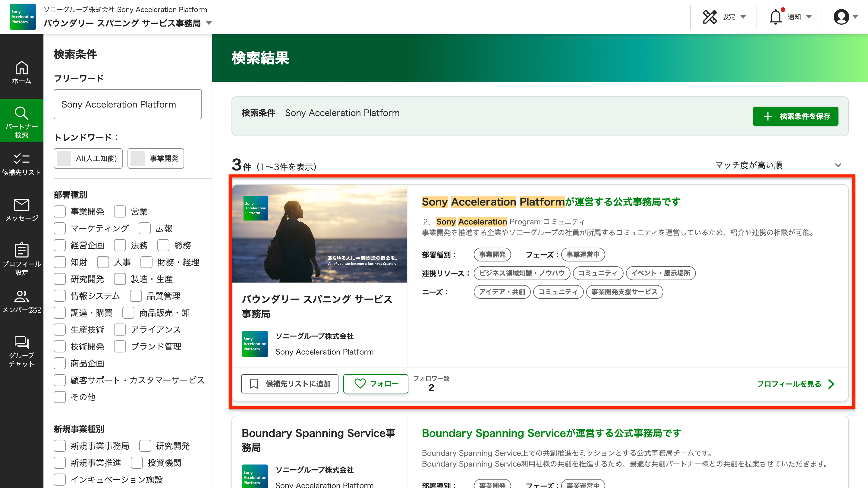Image resolution: width=868 pixels, height=488 pixels.
Task: Click the Sony Acceleration Platform header logo
Action: (23, 17)
